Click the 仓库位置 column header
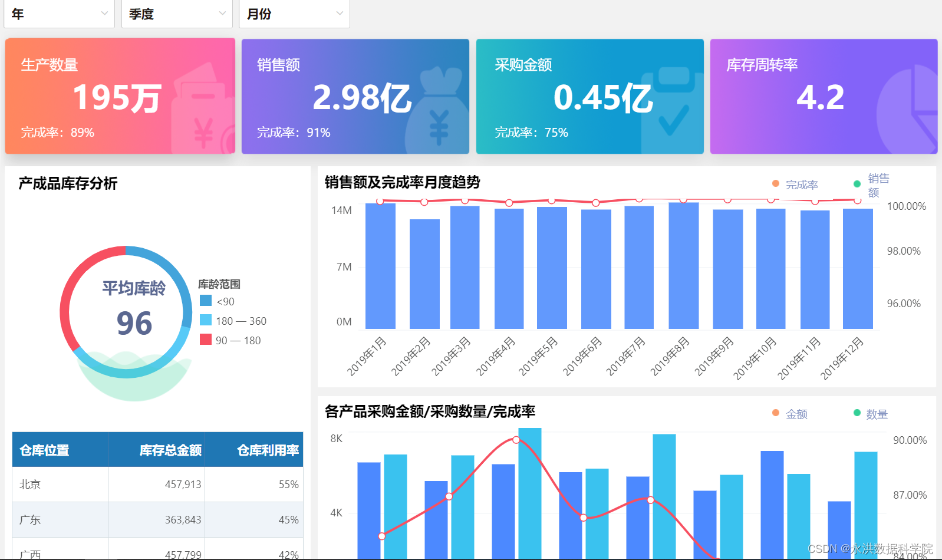 click(x=60, y=450)
